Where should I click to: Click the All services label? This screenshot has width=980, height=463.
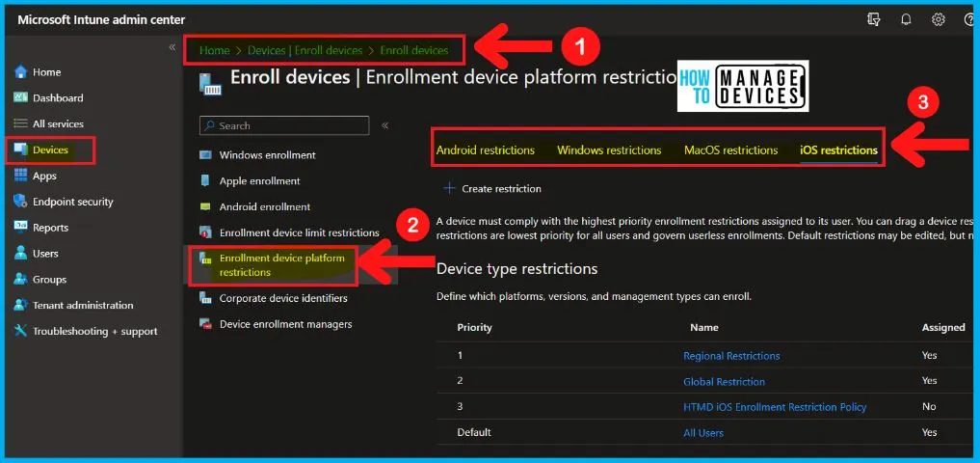click(x=58, y=123)
